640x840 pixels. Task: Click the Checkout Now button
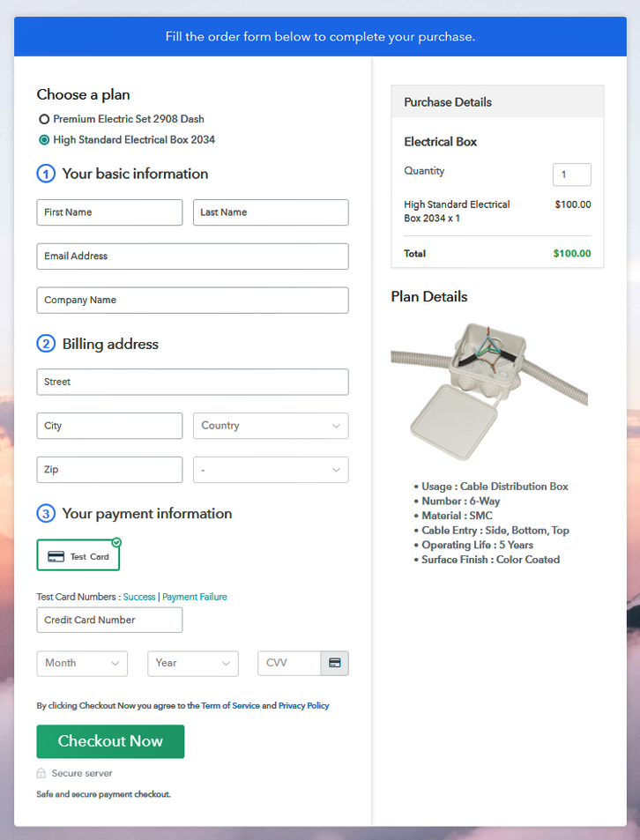110,741
